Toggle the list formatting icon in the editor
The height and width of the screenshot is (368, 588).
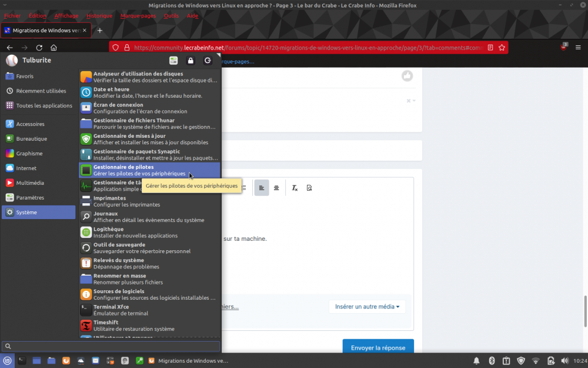coord(245,187)
